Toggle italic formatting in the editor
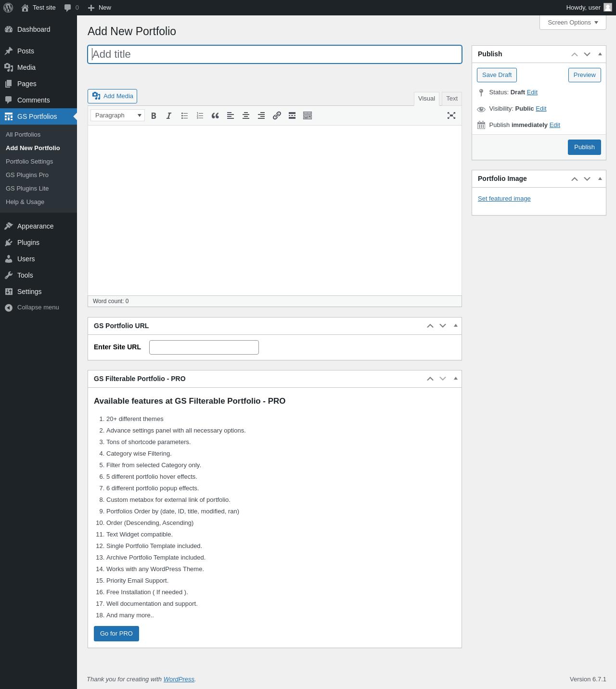Image resolution: width=616 pixels, height=689 pixels. [x=169, y=115]
